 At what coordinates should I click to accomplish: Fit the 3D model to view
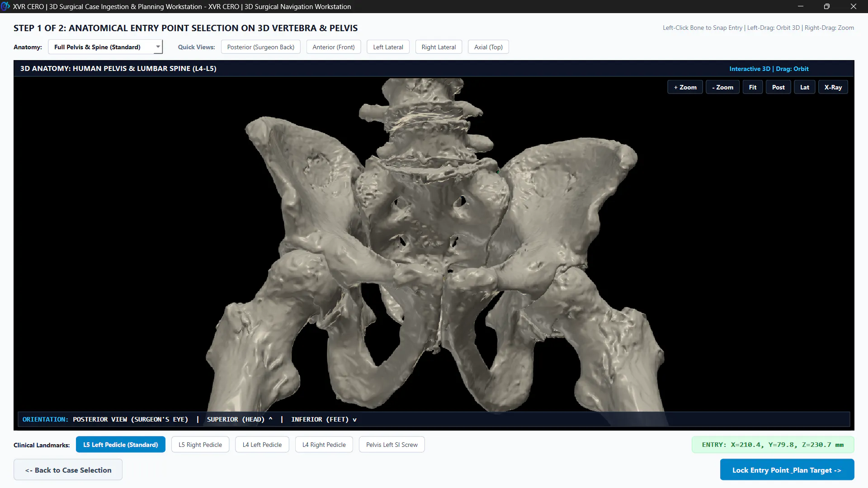(753, 87)
